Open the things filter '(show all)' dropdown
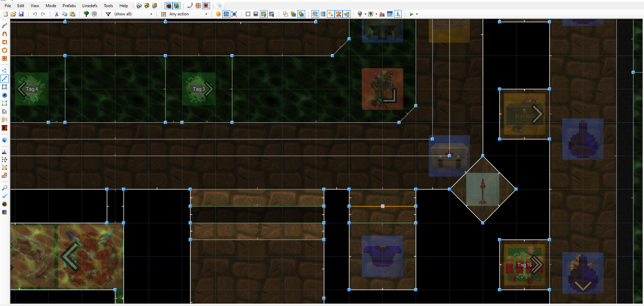Image resolution: width=644 pixels, height=306 pixels. 133,14
